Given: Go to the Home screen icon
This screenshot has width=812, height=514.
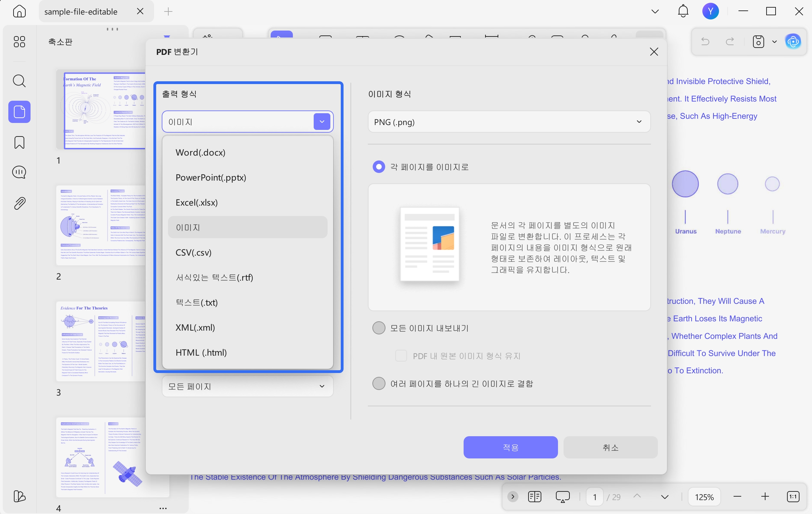Looking at the screenshot, I should pos(19,11).
